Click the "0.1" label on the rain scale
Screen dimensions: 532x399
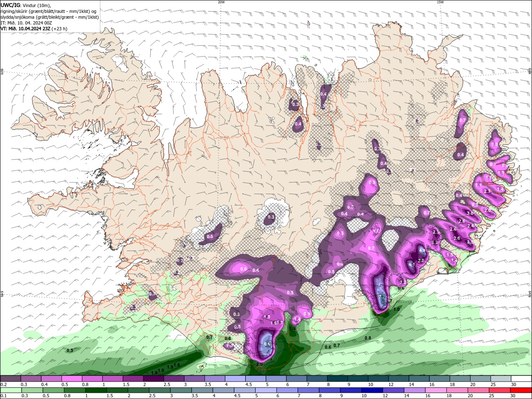[x=4, y=396]
